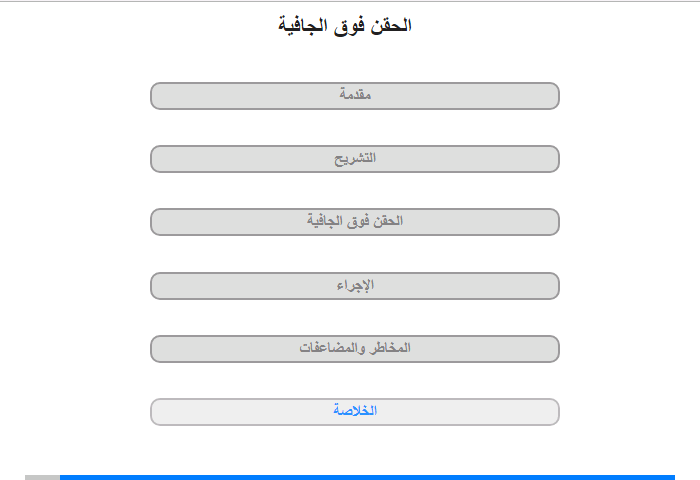
Task: Click the الخلاصة link
Action: tap(355, 411)
